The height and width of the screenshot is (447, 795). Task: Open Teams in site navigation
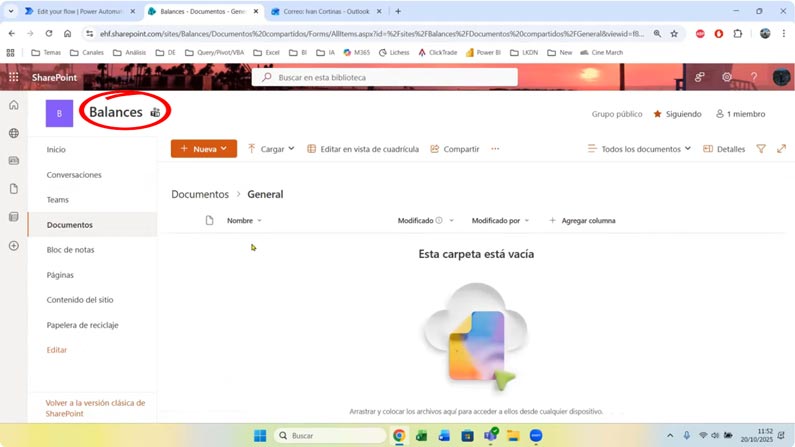pyautogui.click(x=57, y=200)
